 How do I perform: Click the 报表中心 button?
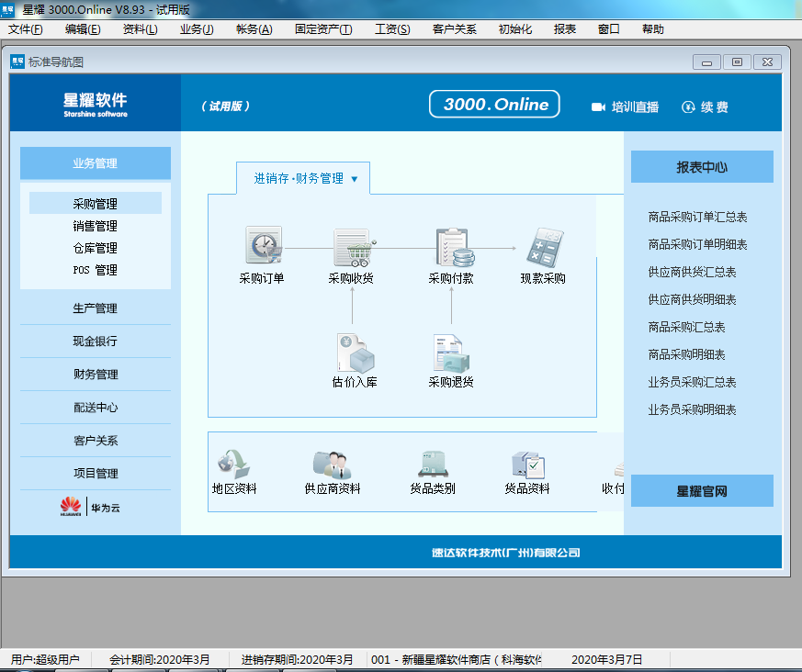[702, 166]
